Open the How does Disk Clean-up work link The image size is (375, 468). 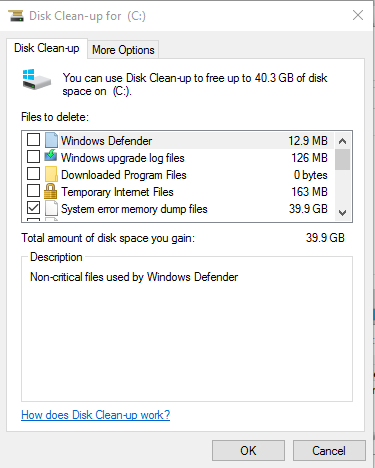coord(95,415)
